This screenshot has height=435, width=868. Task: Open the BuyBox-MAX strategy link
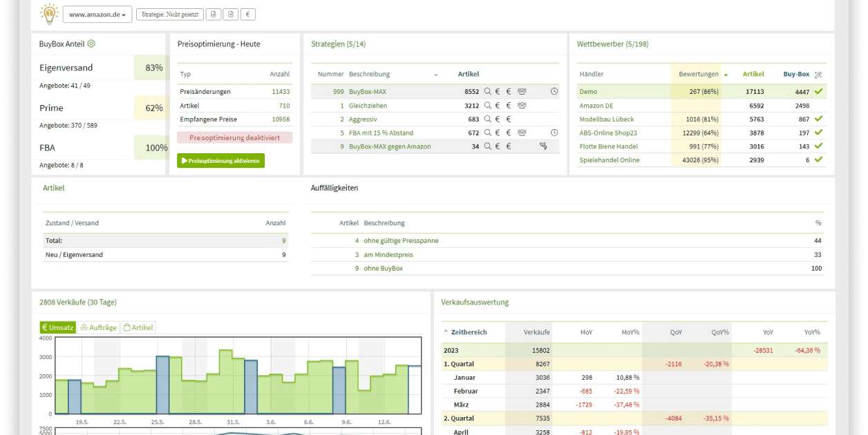(368, 91)
